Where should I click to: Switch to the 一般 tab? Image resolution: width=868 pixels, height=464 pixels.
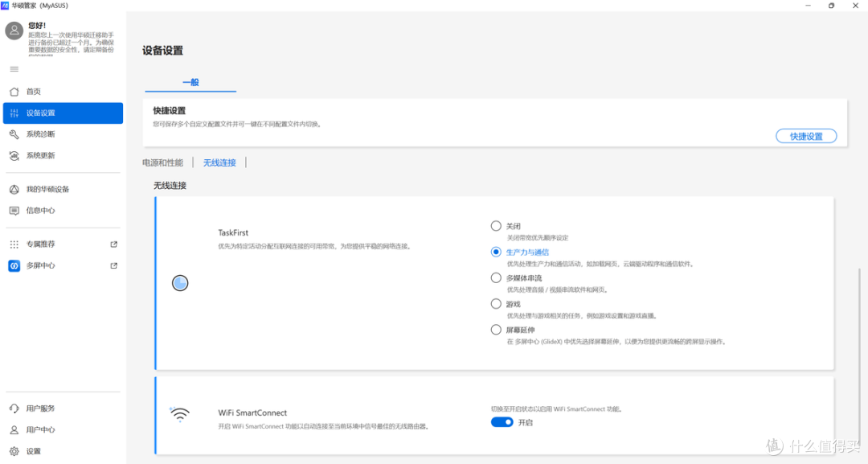point(190,82)
